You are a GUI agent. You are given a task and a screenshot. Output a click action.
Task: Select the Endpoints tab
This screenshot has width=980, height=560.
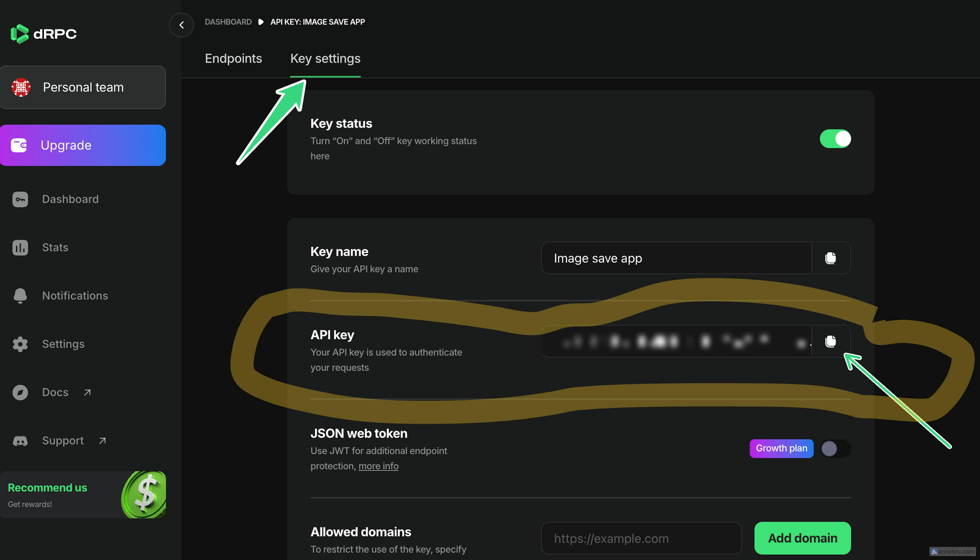pos(233,58)
